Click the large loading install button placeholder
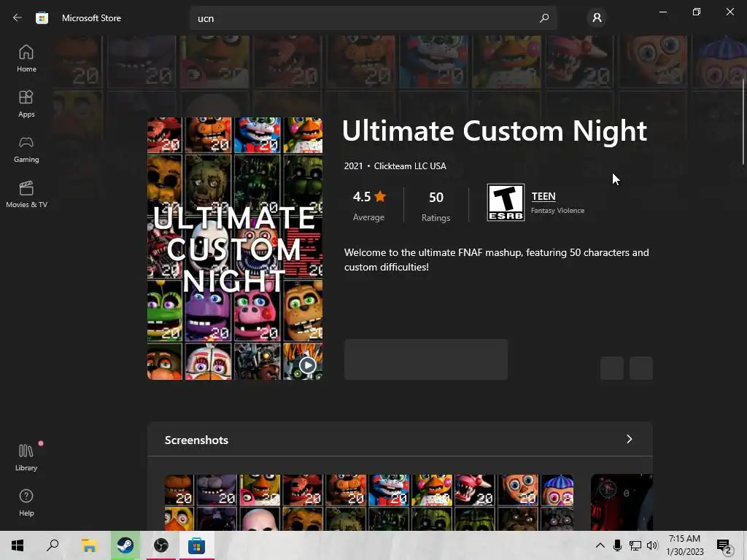Viewport: 747px width, 560px height. (x=426, y=359)
